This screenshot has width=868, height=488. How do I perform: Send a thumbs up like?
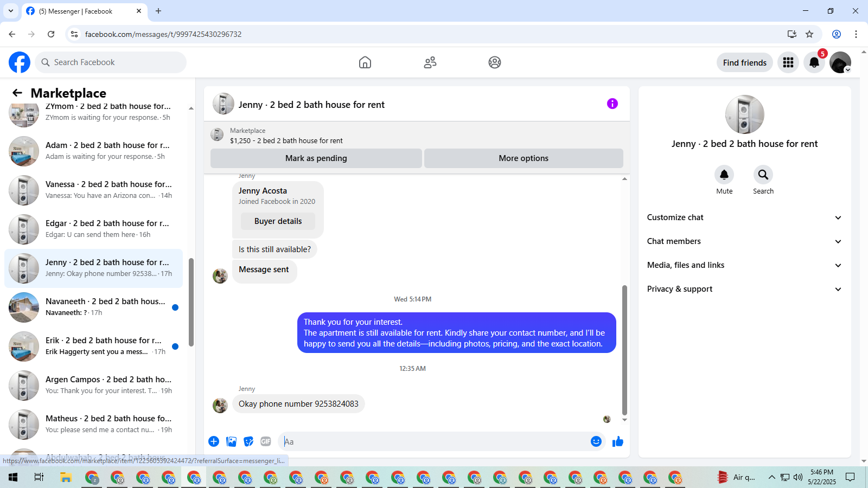pos(618,441)
